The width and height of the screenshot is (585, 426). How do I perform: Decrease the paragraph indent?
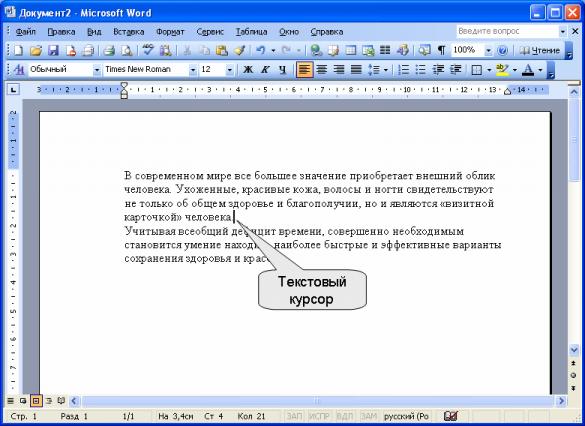point(438,70)
